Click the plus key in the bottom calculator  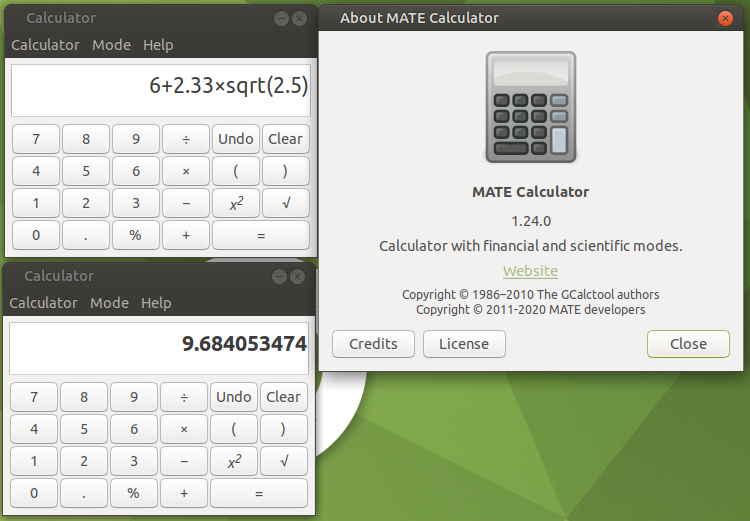pos(184,493)
